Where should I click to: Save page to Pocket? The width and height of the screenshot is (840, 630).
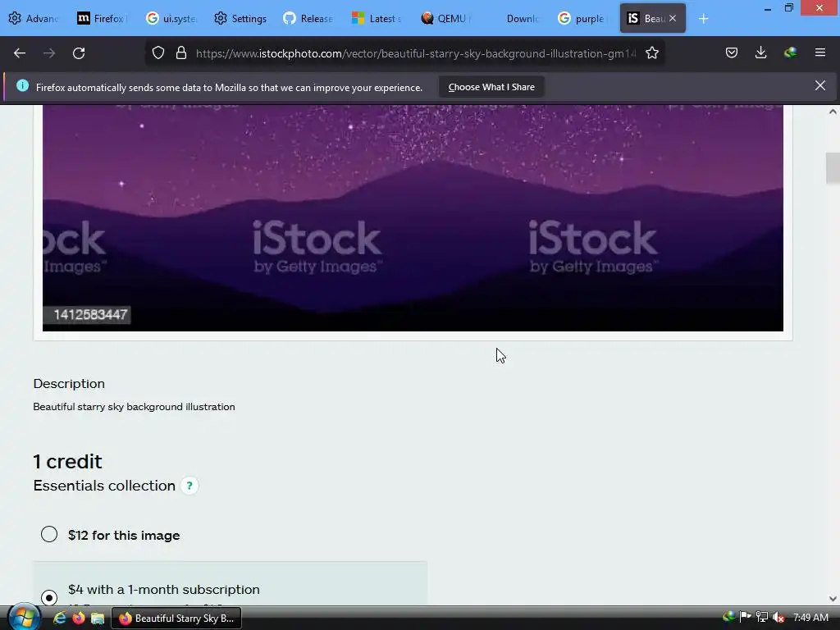tap(732, 52)
